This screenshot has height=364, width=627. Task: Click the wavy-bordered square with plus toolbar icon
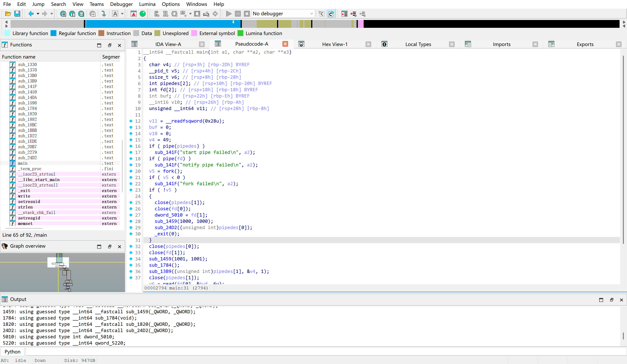pyautogui.click(x=174, y=14)
